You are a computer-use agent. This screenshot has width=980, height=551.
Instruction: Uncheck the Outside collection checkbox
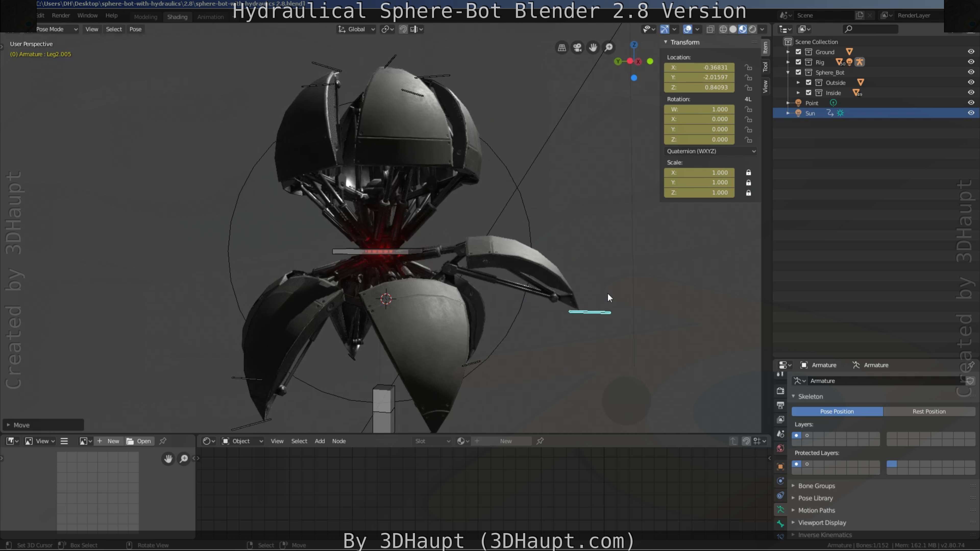pyautogui.click(x=808, y=82)
